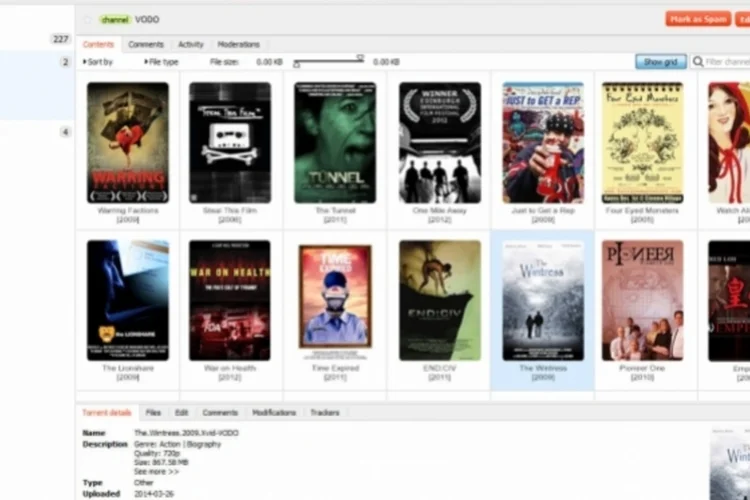Open the Moderations tab
Image resolution: width=750 pixels, height=500 pixels.
click(x=238, y=44)
